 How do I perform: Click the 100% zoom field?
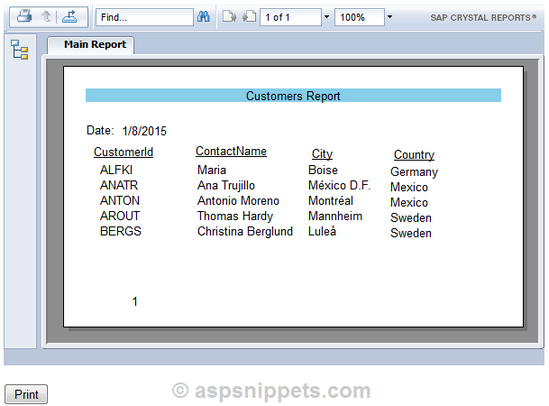coord(360,17)
